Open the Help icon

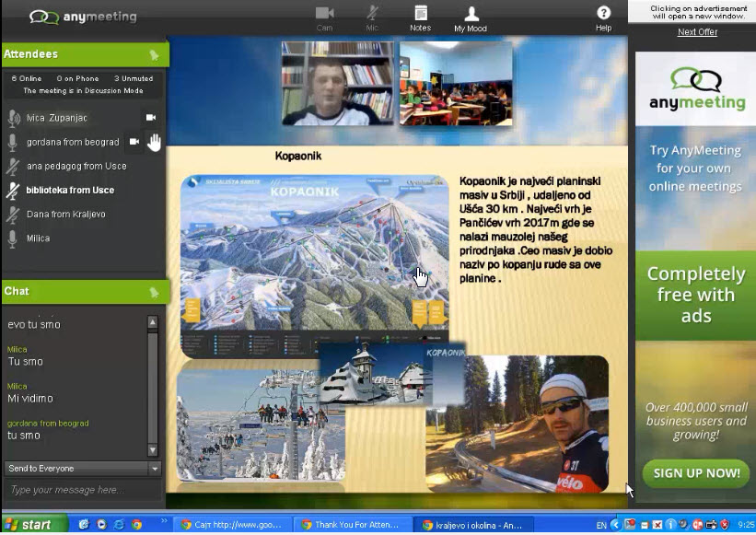603,17
